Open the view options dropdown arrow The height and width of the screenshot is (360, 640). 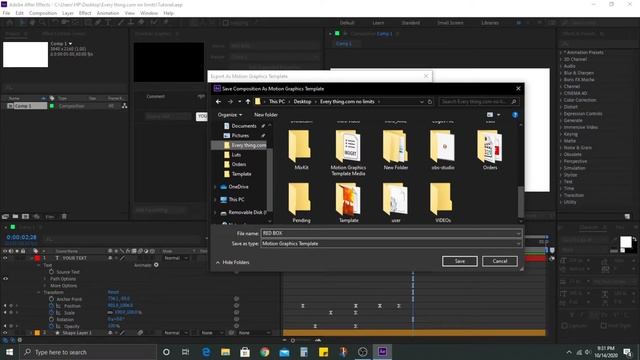[x=498, y=115]
